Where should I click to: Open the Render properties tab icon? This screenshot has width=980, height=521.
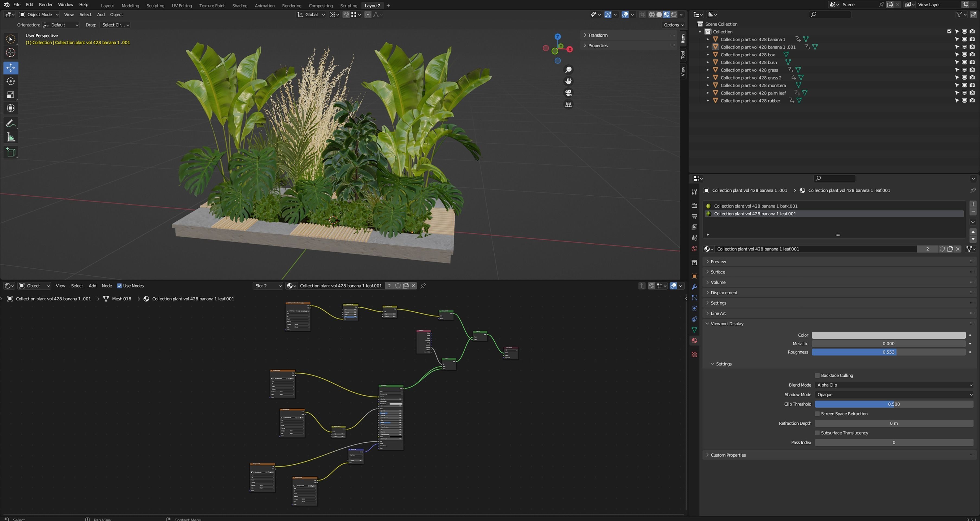694,205
